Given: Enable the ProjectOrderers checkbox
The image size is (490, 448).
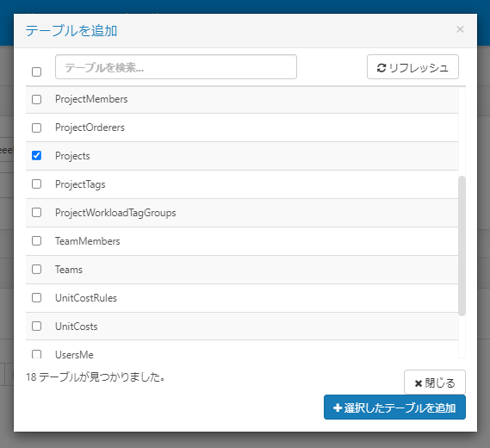Looking at the screenshot, I should pyautogui.click(x=36, y=128).
